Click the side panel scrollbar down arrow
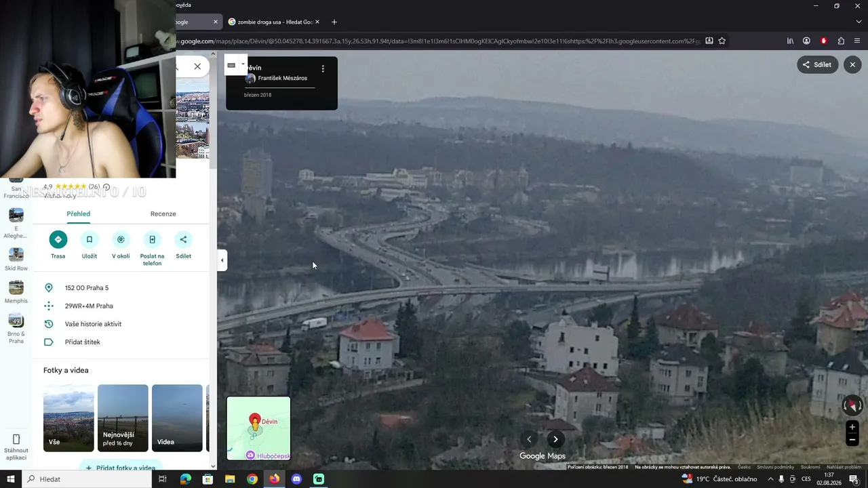Viewport: 868px width, 488px height. [x=213, y=466]
